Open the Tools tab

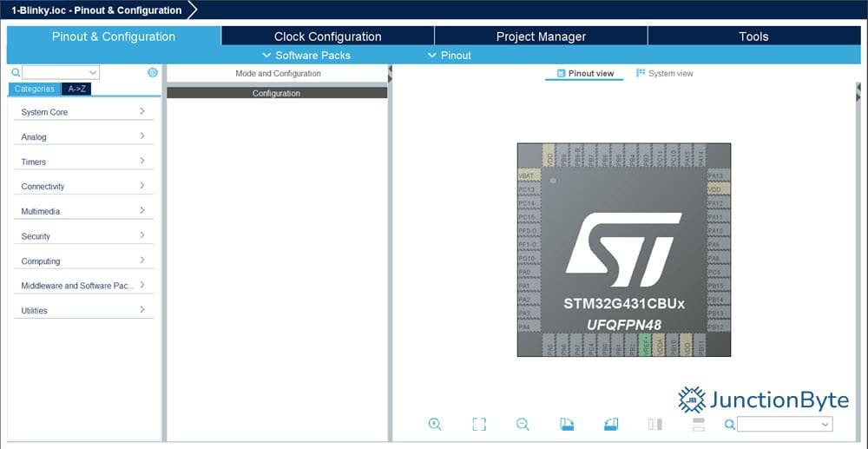[x=753, y=36]
